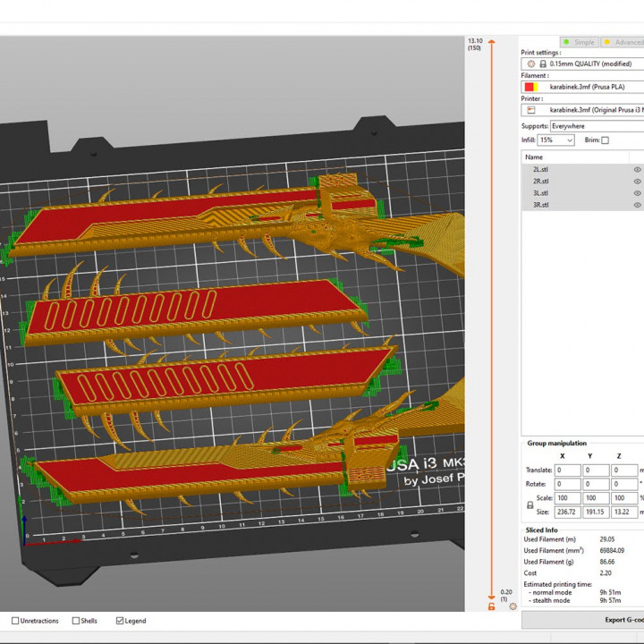Enable the Unretractions checkbox
This screenshot has width=644, height=644.
(15, 621)
